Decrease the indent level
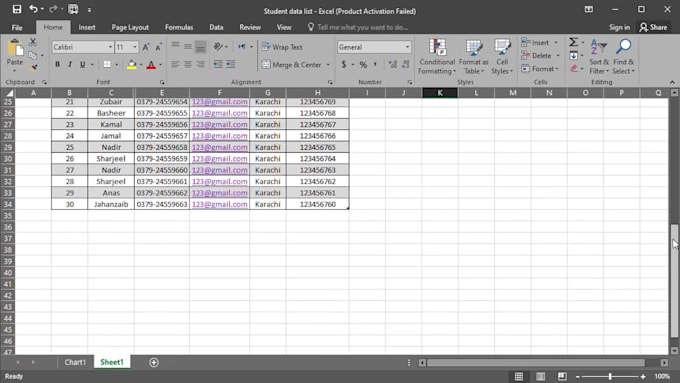The width and height of the screenshot is (680, 383). 218,65
